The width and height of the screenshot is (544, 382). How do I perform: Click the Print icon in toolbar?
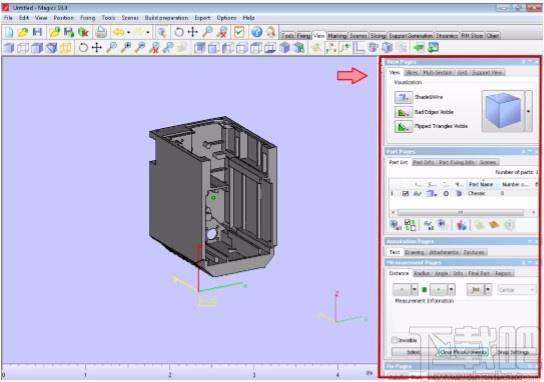pyautogui.click(x=101, y=32)
